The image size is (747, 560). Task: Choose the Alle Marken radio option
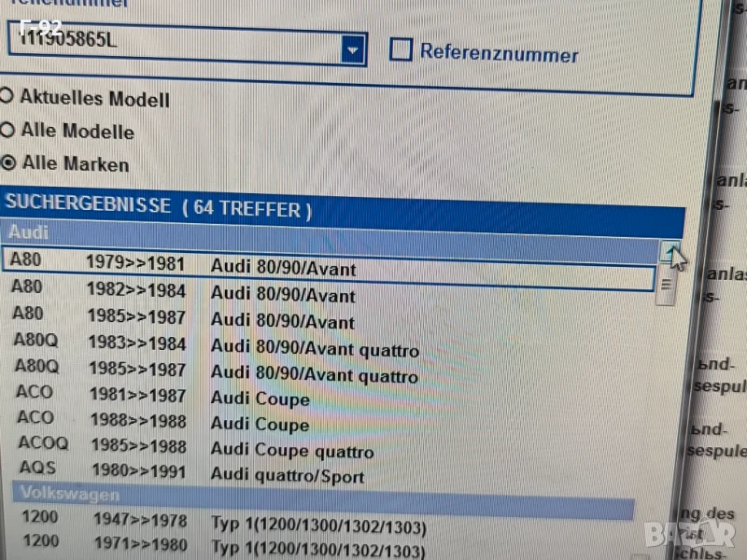point(8,162)
